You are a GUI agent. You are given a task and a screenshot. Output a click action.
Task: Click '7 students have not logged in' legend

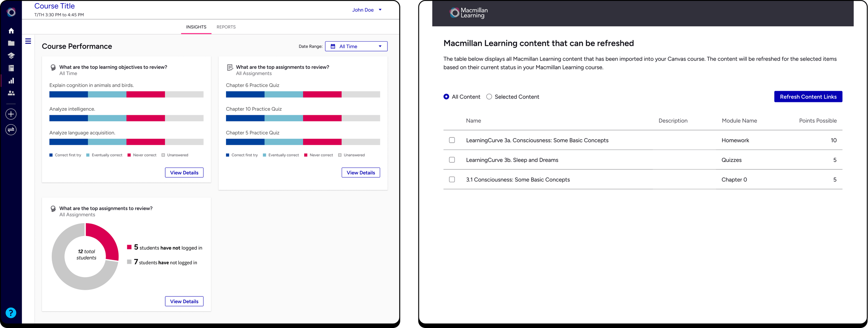coord(162,262)
